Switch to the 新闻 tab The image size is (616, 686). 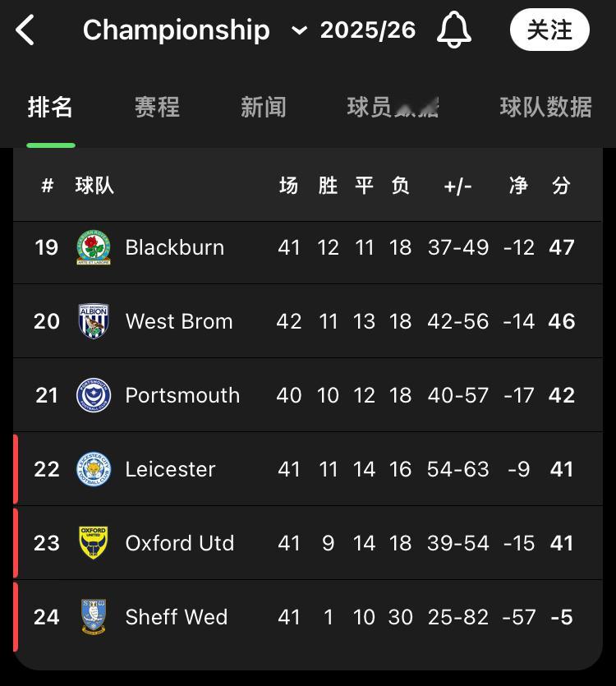[264, 107]
